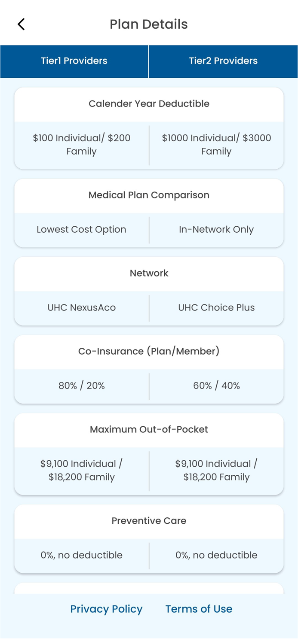Click the $100 Individual/ $200 Family cell
The image size is (298, 644).
(x=82, y=145)
